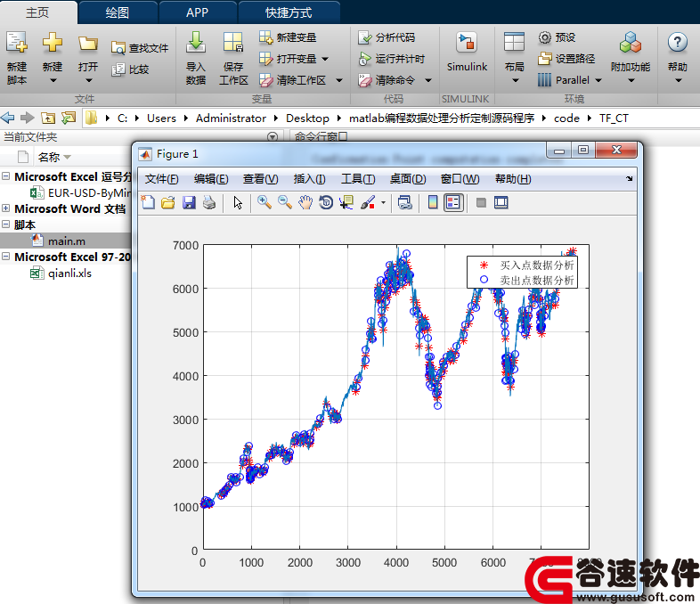This screenshot has height=604, width=700.
Task: Toggle the Rotate 3D tool
Action: click(x=326, y=203)
